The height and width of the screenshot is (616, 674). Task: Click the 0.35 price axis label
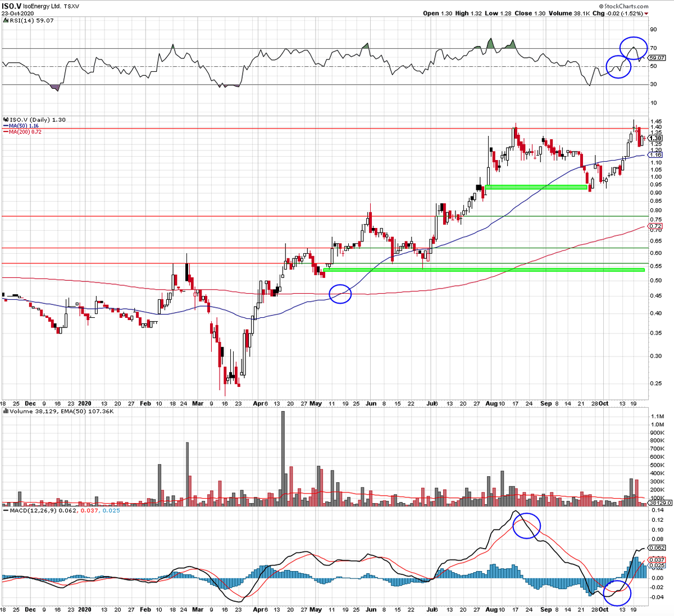[655, 334]
